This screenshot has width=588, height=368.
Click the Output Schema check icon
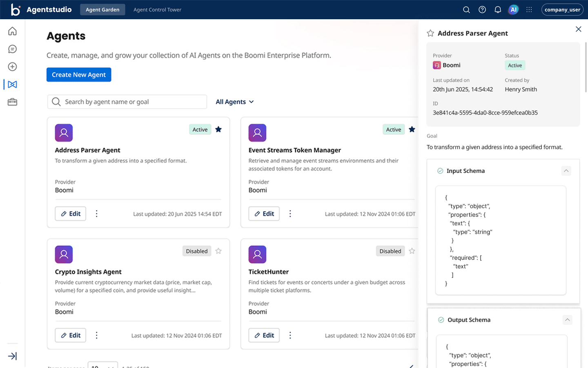[x=441, y=320]
